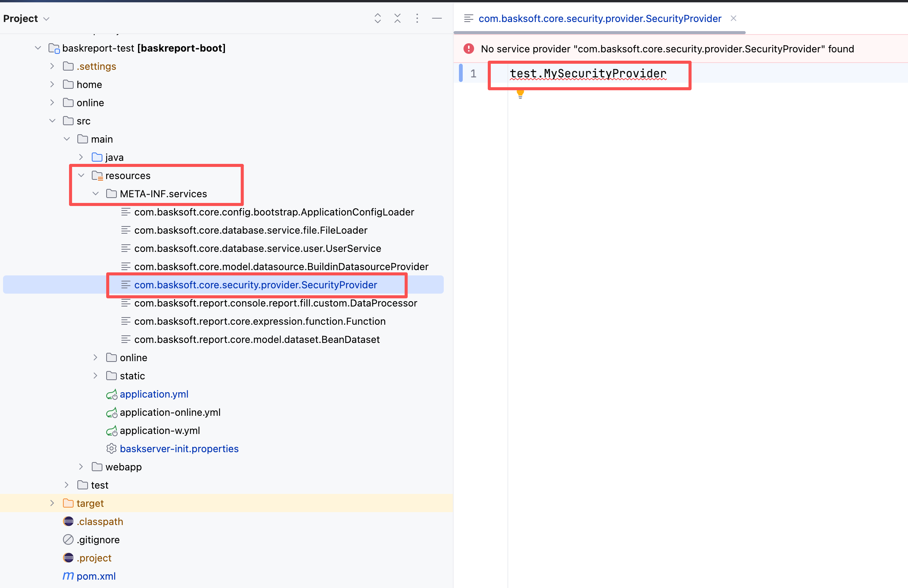
Task: Click the 'No service provider' error message
Action: click(667, 49)
